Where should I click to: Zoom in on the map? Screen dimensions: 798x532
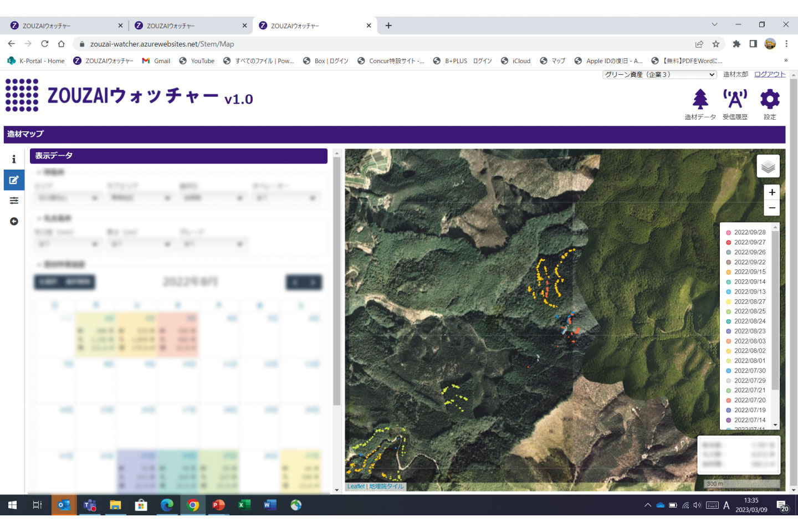click(771, 192)
